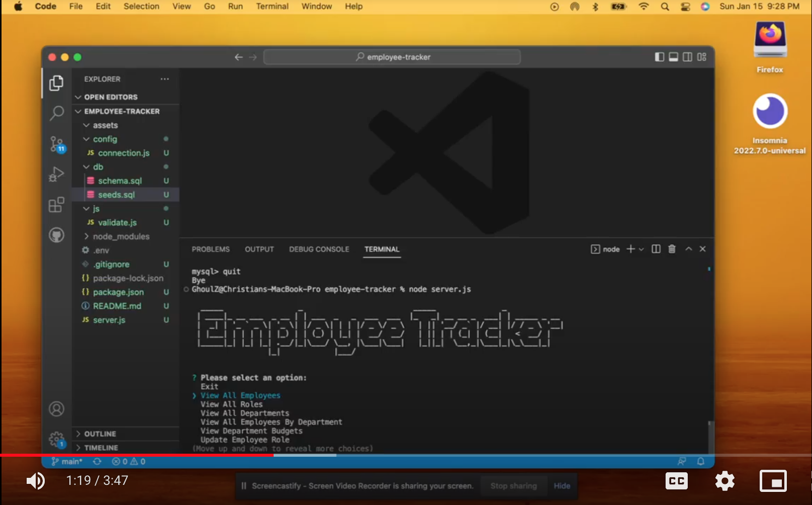812x505 pixels.
Task: Switch to the DEBUG CONSOLE tab
Action: tap(319, 249)
